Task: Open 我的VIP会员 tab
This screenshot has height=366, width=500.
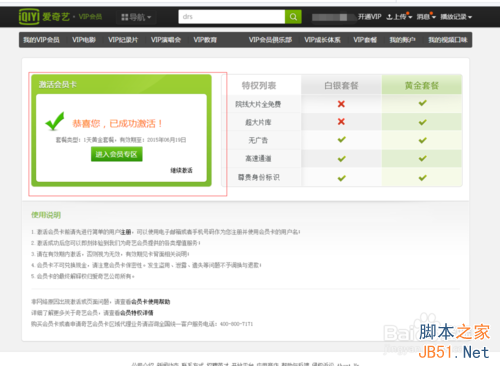Action: 41,40
